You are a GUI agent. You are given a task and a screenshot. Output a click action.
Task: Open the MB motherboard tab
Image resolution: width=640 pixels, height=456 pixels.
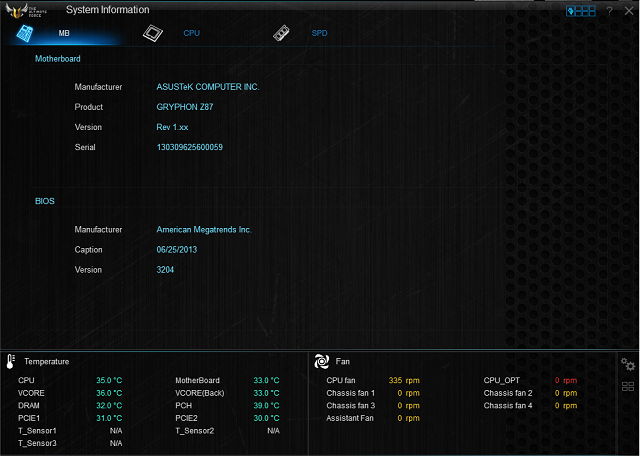[64, 33]
